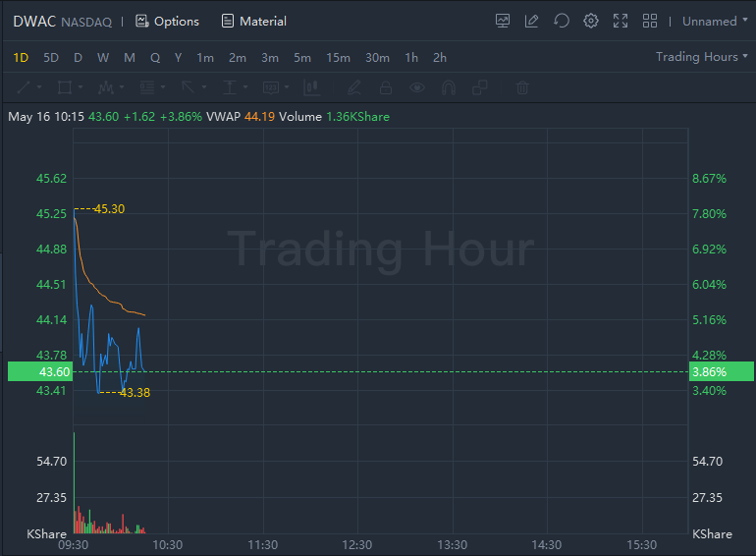Select the rectangle shape drawing tool
Viewport: 756px width, 556px height.
tap(65, 87)
